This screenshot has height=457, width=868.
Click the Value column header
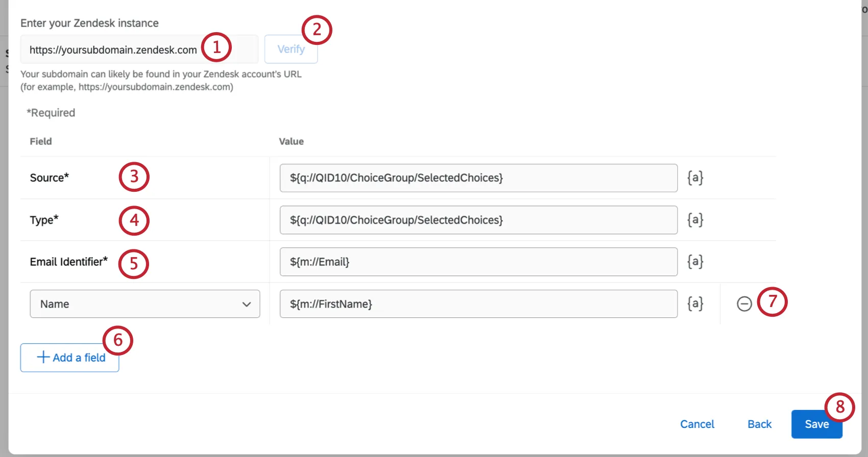(291, 141)
